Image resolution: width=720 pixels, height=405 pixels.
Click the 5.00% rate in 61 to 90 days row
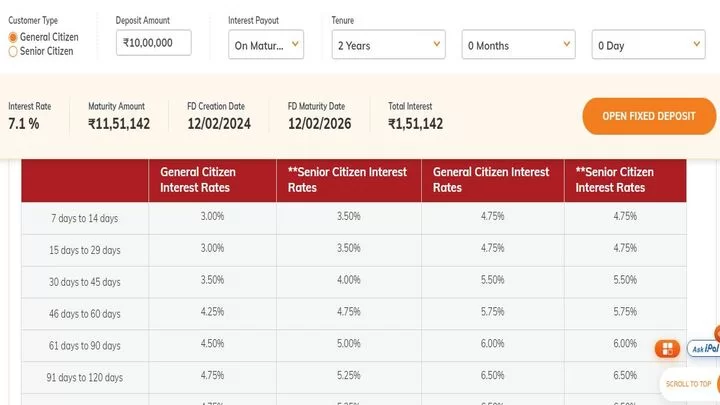click(349, 343)
